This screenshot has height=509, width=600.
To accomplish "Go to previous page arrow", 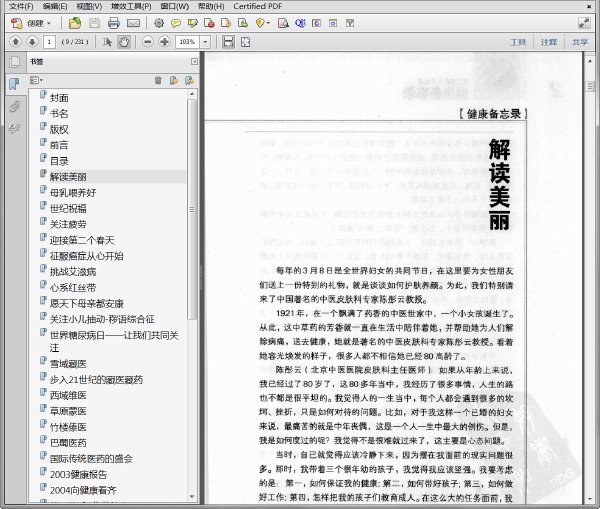I will 15,41.
